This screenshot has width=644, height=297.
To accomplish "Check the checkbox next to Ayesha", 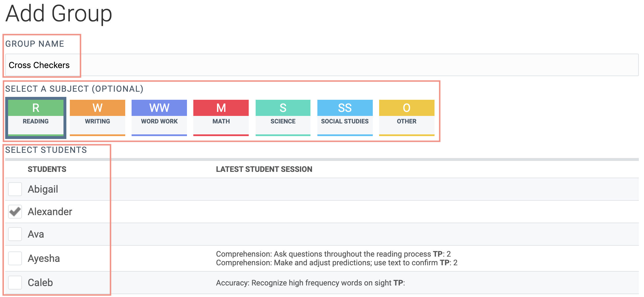I will tap(15, 258).
